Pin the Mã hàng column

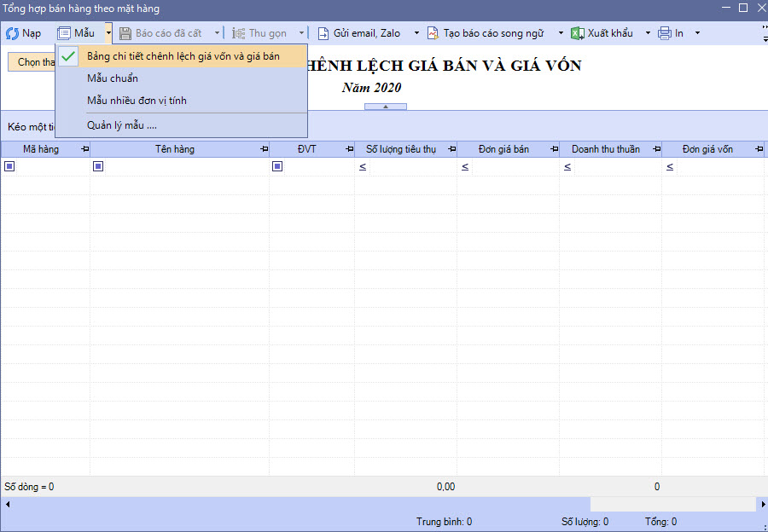click(x=84, y=149)
